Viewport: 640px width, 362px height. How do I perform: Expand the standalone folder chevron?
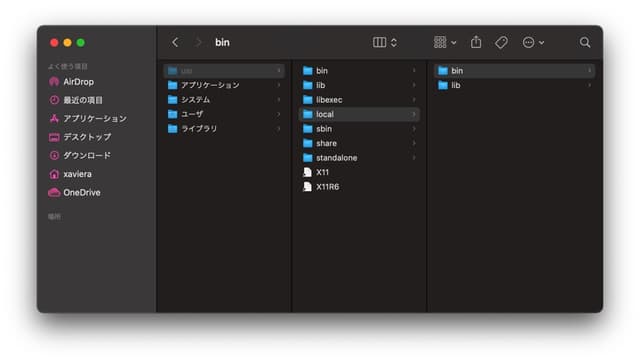point(414,158)
